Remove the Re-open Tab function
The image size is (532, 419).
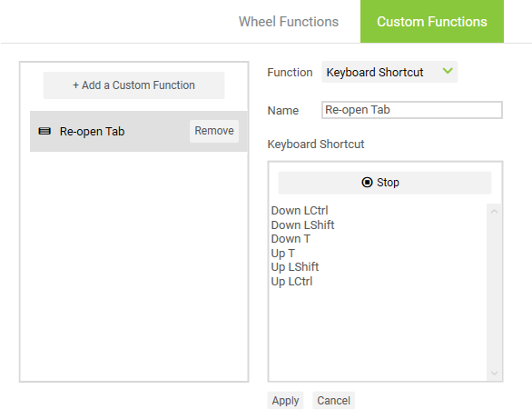pyautogui.click(x=214, y=131)
